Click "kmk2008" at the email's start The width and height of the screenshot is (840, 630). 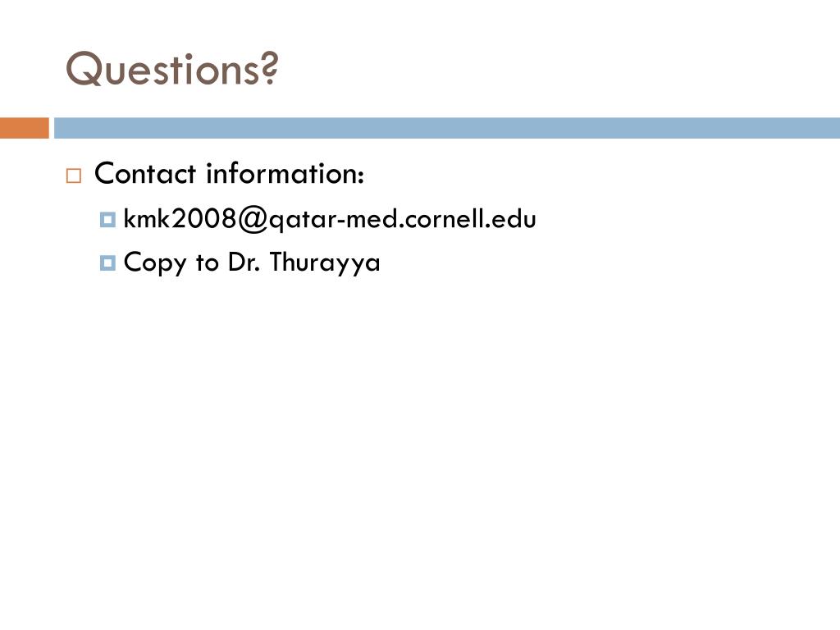click(180, 218)
